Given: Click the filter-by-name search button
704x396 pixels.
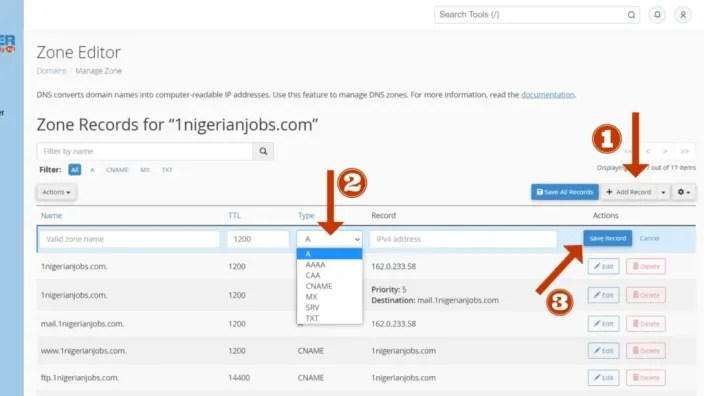Looking at the screenshot, I should point(263,151).
